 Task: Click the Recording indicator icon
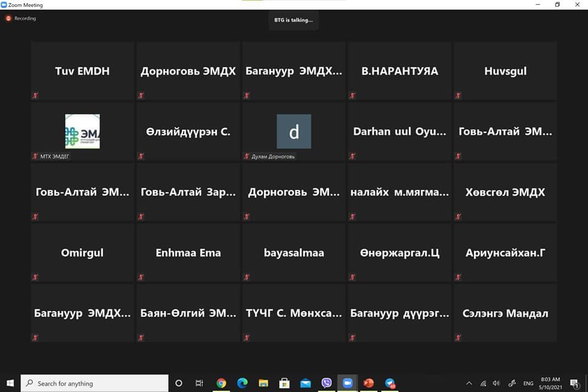point(9,18)
